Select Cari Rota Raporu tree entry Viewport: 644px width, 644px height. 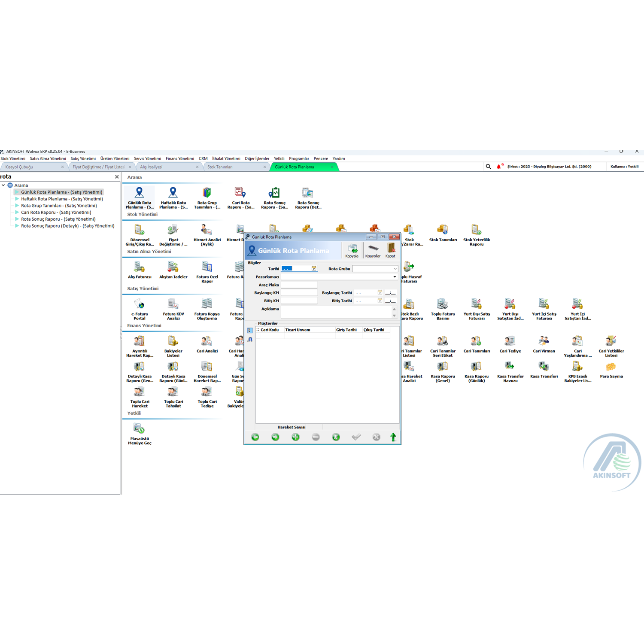tap(56, 212)
